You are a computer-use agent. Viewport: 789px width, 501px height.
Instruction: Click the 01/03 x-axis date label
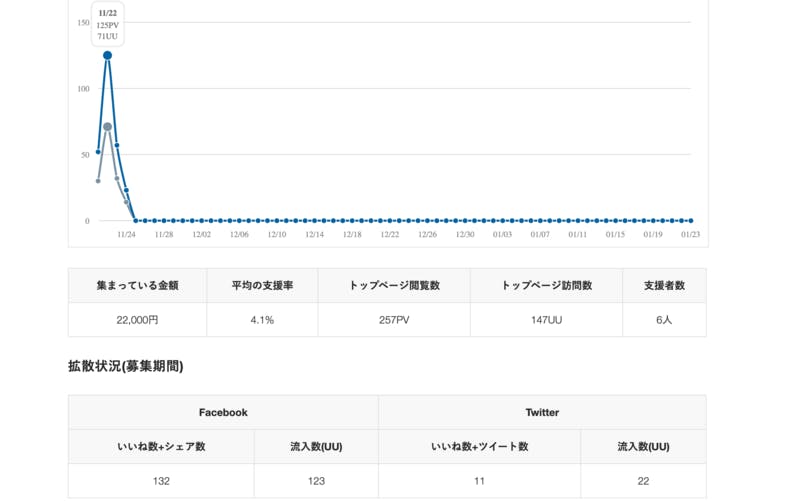coord(502,235)
